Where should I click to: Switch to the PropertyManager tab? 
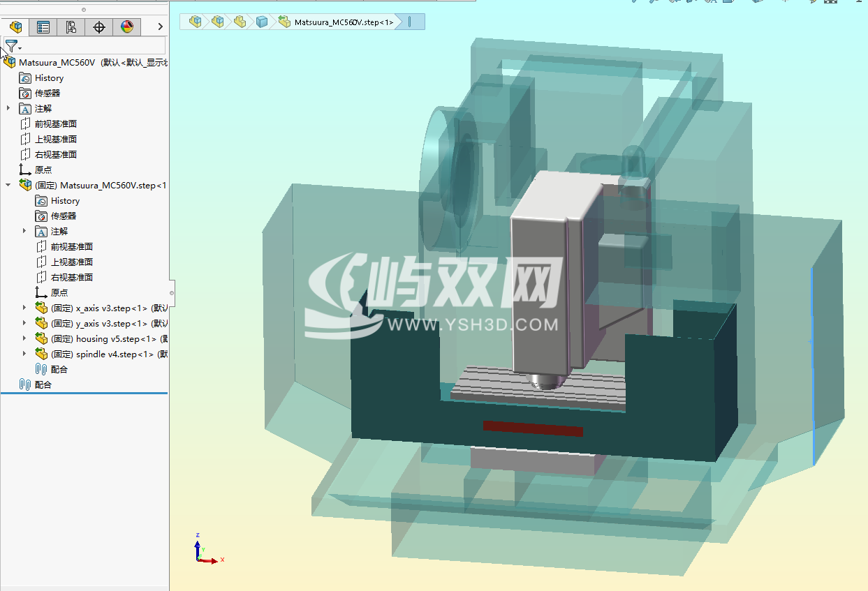click(x=43, y=27)
